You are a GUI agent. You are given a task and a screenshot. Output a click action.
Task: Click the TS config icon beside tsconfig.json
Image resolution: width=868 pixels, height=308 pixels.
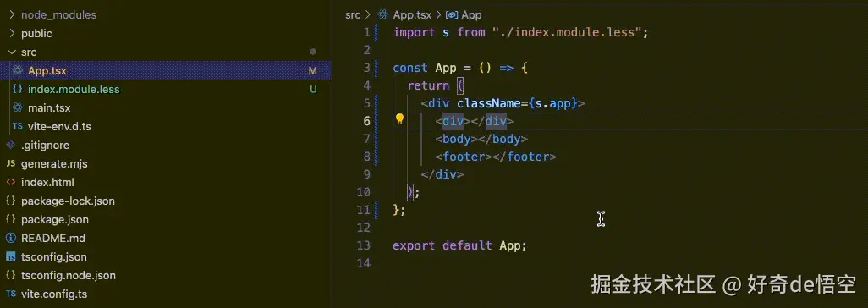[x=10, y=257]
